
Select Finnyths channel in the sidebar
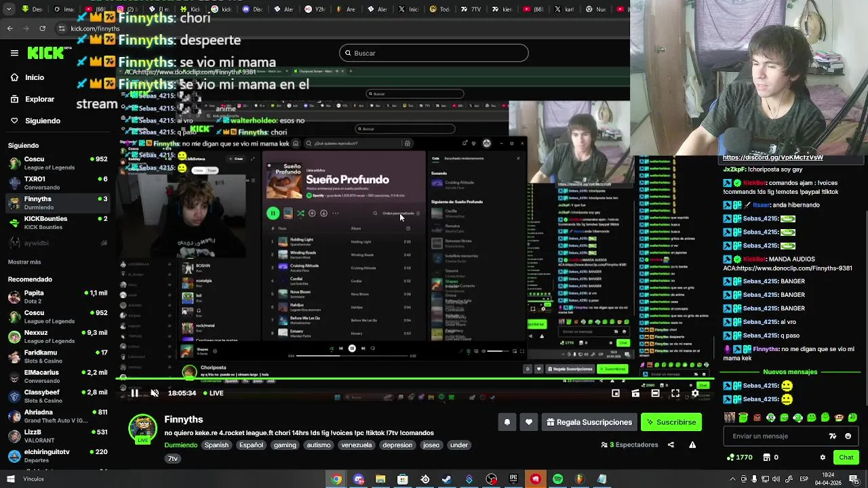(x=58, y=203)
